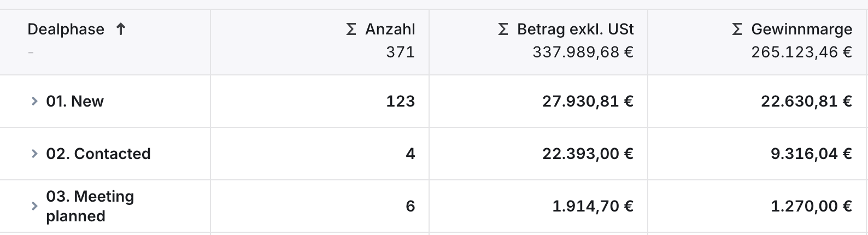The image size is (868, 235).
Task: Click the 1.914,70 € amount cell
Action: pos(593,206)
